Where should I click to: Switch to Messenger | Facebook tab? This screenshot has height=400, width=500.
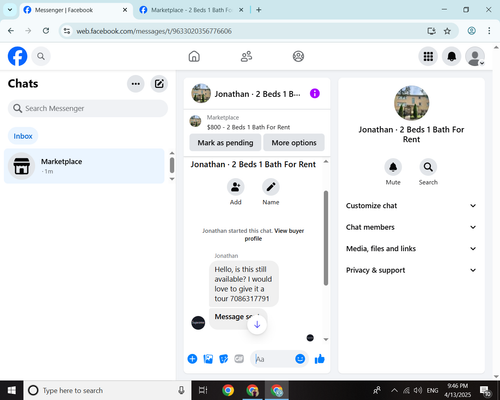click(75, 10)
